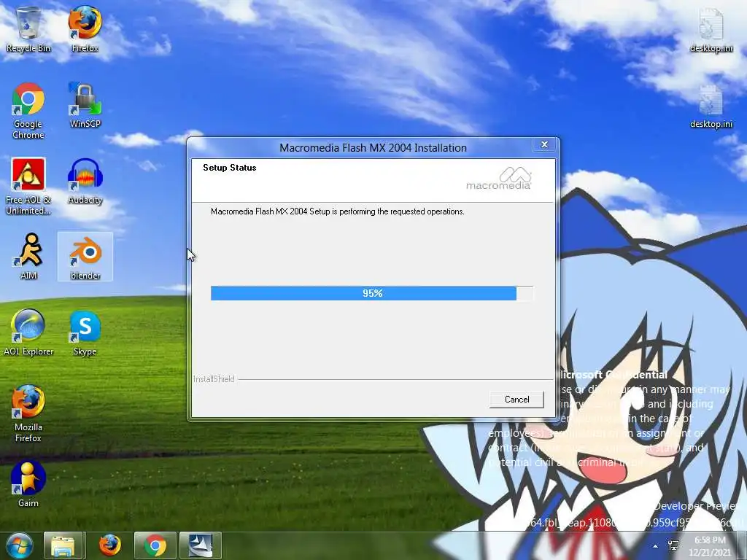Select the AOL Explorer desktop icon
The height and width of the screenshot is (560, 747).
click(28, 332)
